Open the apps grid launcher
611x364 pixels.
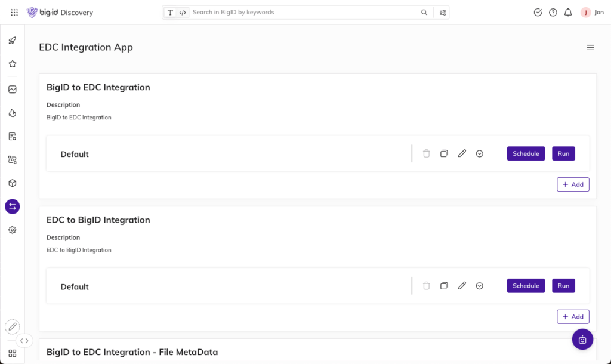tap(14, 13)
